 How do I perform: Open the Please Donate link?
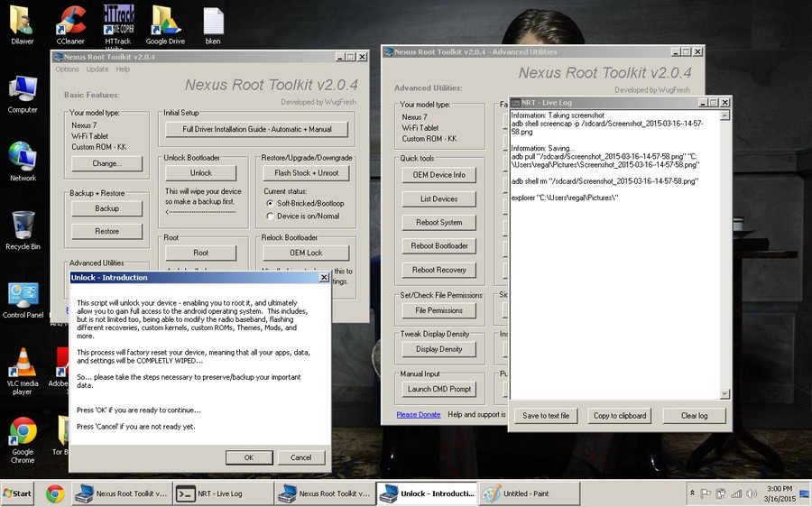coord(419,415)
